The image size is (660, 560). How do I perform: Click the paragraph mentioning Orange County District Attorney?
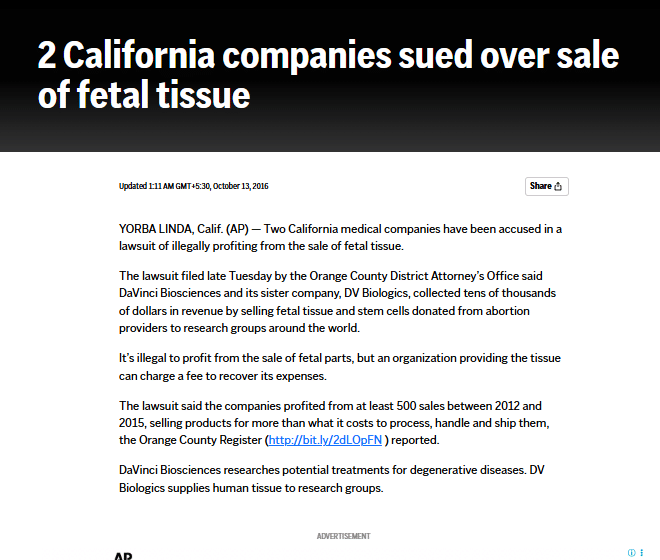(x=337, y=302)
